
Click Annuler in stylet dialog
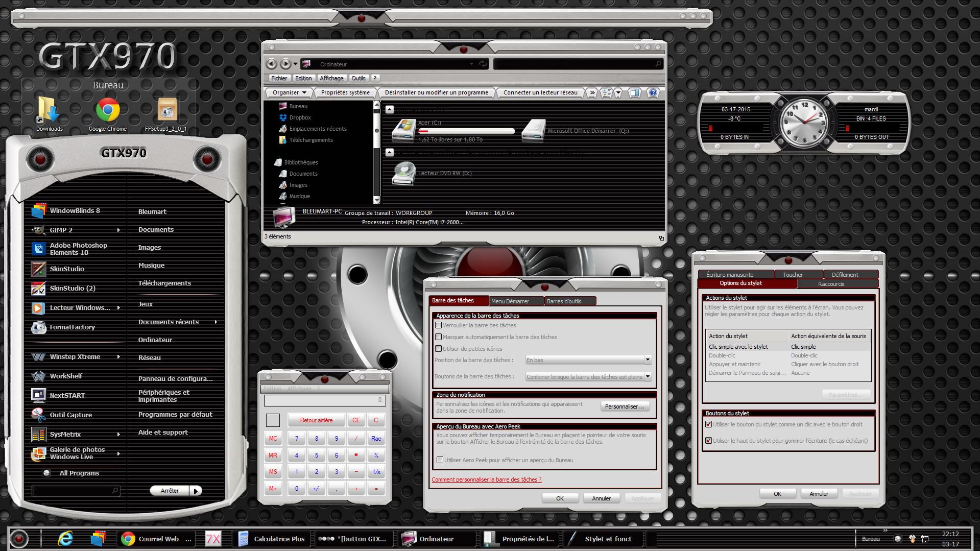point(819,493)
